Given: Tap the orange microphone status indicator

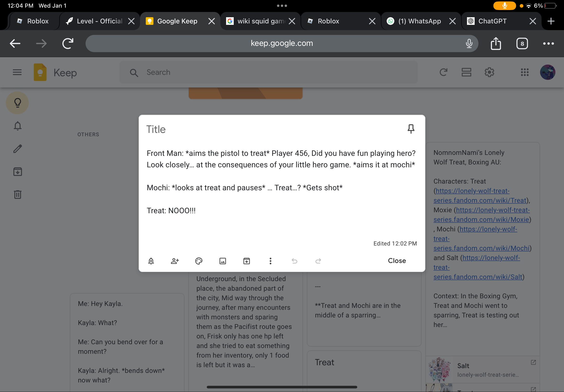Looking at the screenshot, I should [504, 5].
